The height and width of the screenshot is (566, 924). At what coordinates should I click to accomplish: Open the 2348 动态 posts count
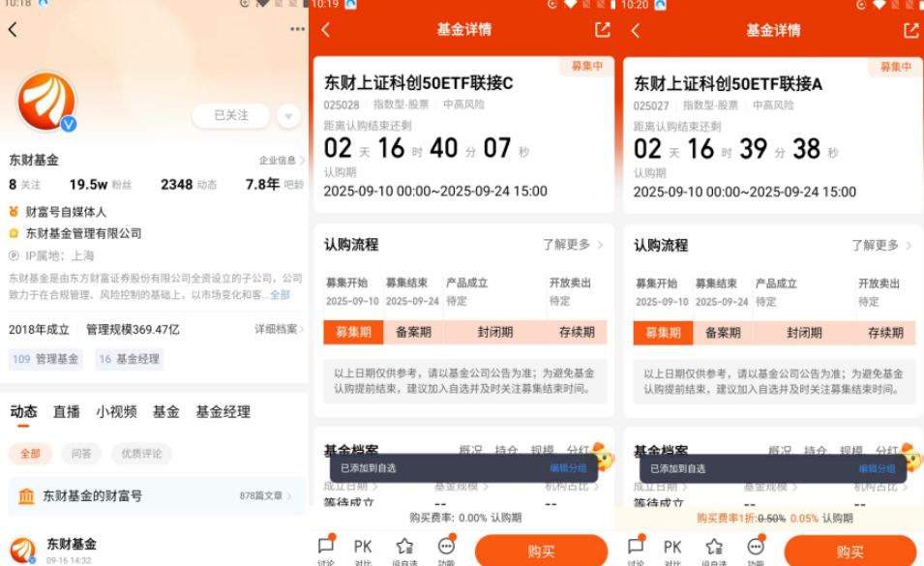coord(189,185)
